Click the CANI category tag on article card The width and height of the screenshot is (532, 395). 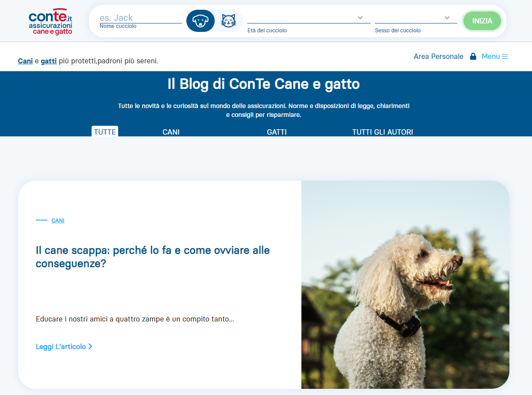[x=58, y=221]
